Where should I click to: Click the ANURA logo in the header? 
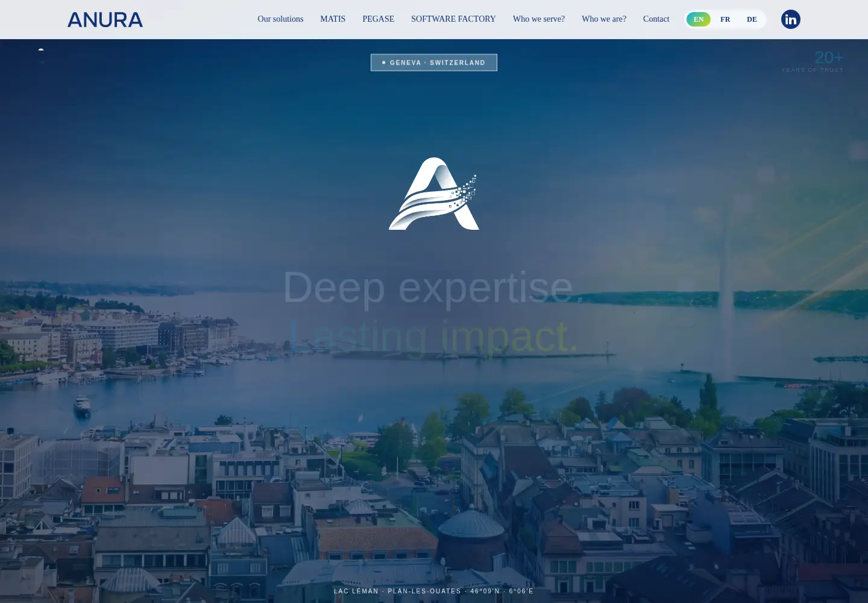[x=105, y=20]
